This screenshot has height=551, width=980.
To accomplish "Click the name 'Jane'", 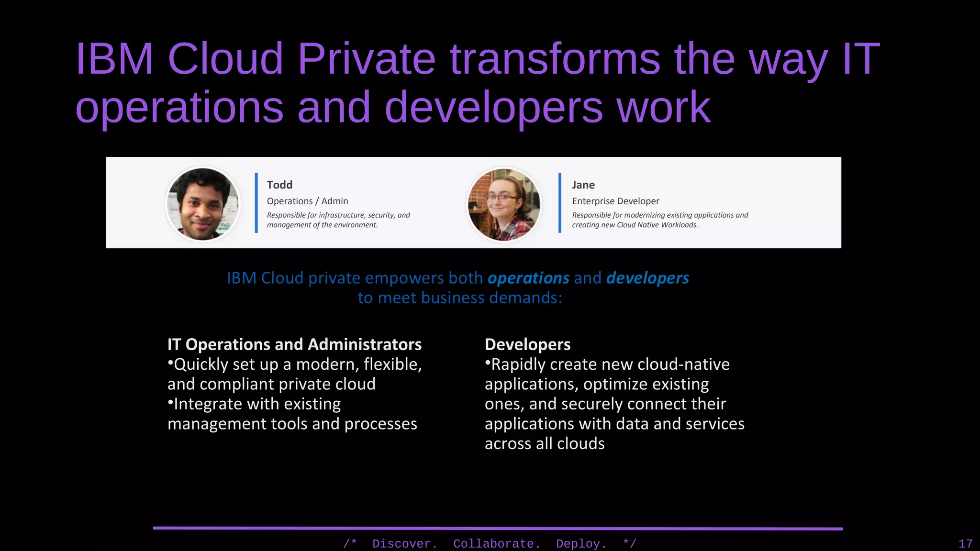I will click(x=583, y=185).
